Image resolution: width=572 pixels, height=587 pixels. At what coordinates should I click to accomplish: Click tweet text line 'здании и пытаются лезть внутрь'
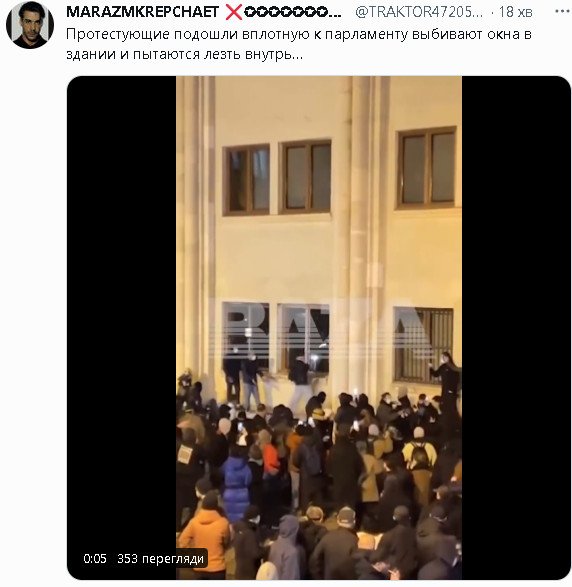185,54
